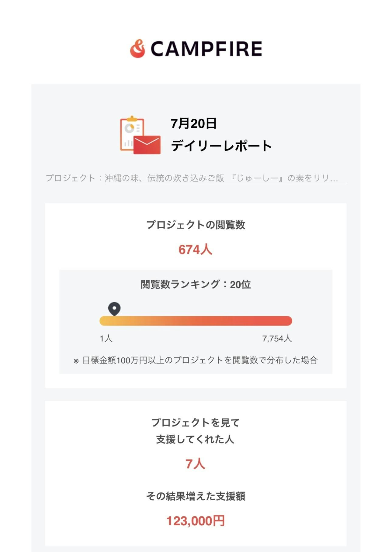Image resolution: width=392 pixels, height=552 pixels.
Task: Click the CAMPFIRE wordmark text
Action: pos(206,49)
